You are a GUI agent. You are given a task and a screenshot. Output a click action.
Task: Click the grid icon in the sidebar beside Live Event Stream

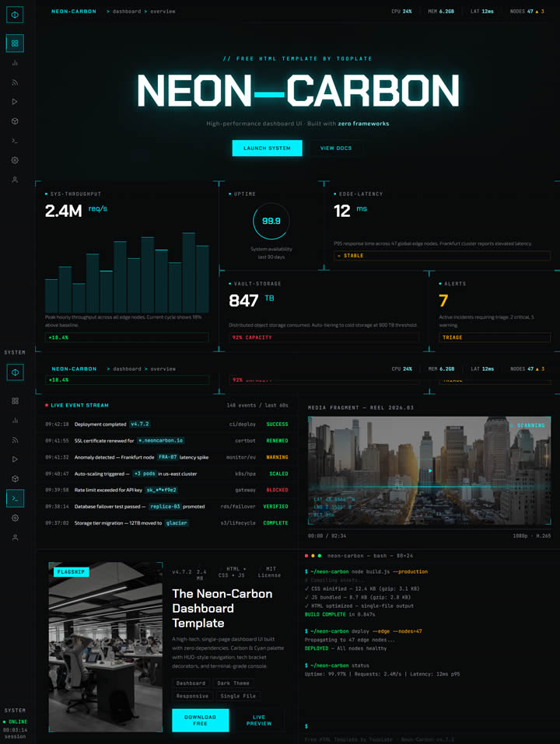point(16,401)
